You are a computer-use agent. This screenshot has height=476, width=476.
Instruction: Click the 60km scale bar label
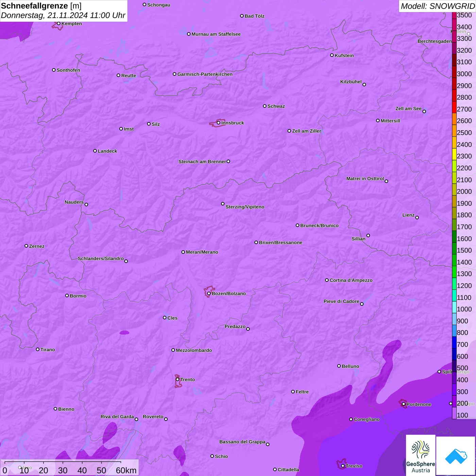126,470
